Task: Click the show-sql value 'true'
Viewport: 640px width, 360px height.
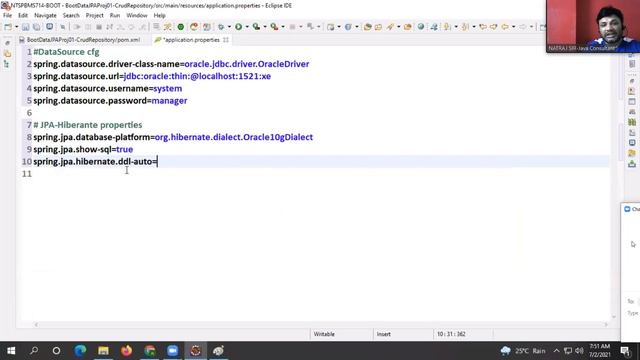Action: [x=124, y=149]
